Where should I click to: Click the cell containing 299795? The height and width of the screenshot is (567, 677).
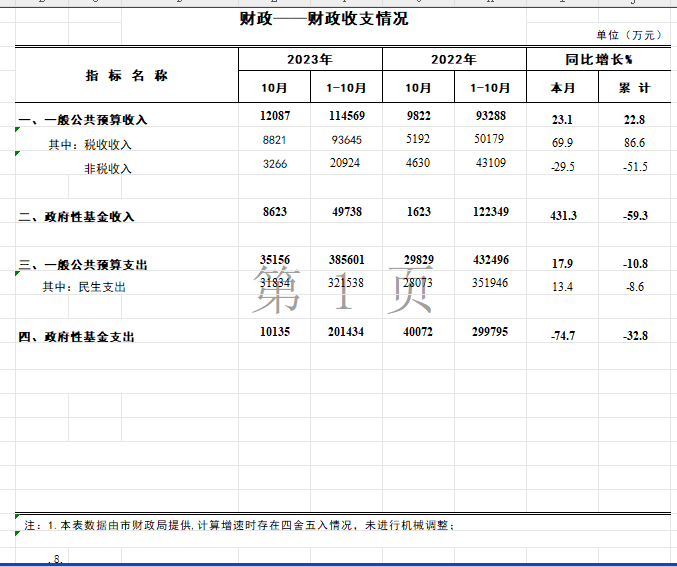click(x=490, y=332)
